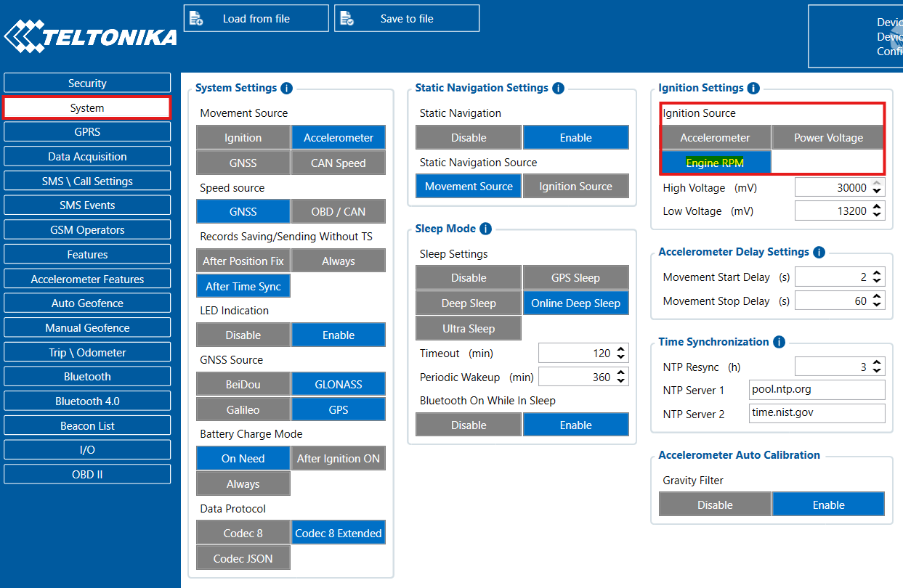Click the info icon next to Sleep Mode
The width and height of the screenshot is (903, 588).
[485, 229]
